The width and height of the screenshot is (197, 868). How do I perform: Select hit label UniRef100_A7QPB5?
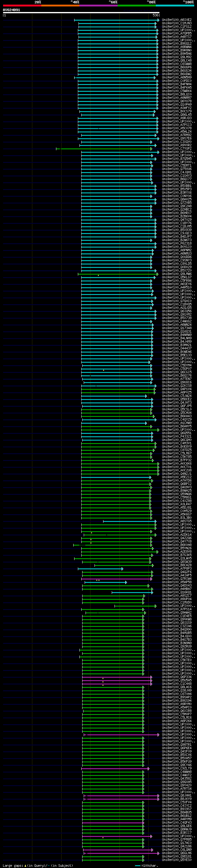177,33
